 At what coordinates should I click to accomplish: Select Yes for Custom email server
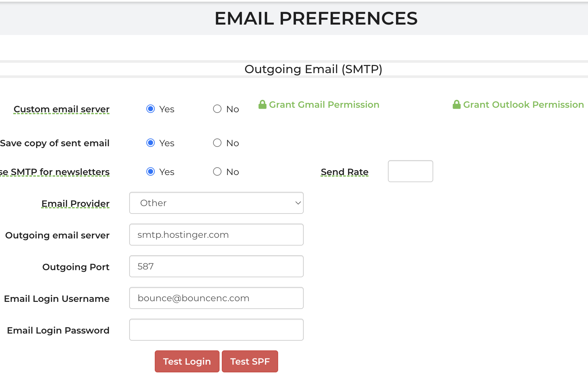(x=151, y=109)
